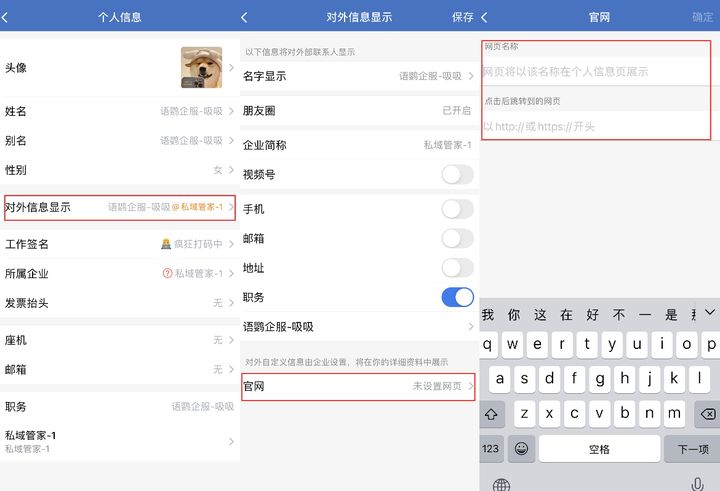Tap the dog avatar thumbnail

tap(201, 67)
